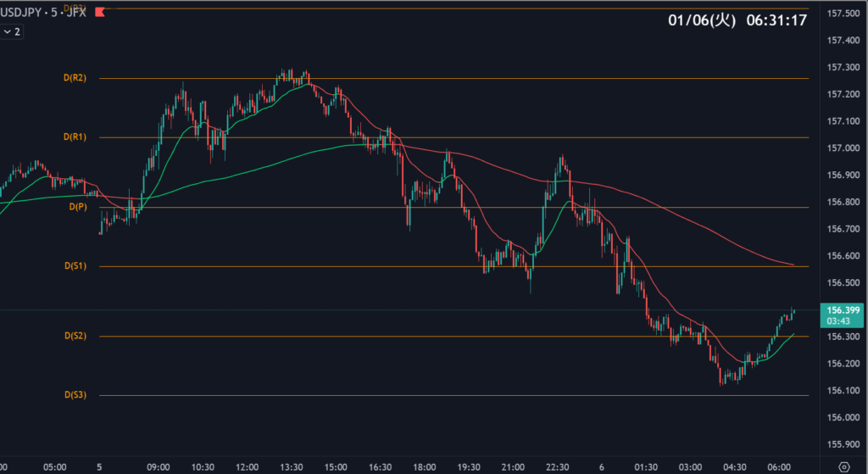Select the D(S1) support label
The width and height of the screenshot is (868, 474).
click(x=75, y=266)
